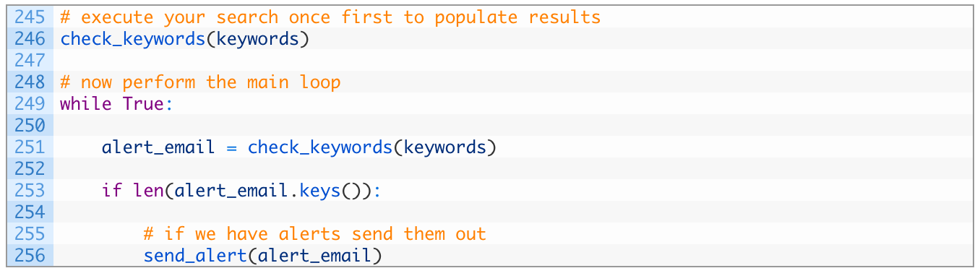Click line number 256 in the gutter
This screenshot has width=980, height=276.
tap(30, 256)
